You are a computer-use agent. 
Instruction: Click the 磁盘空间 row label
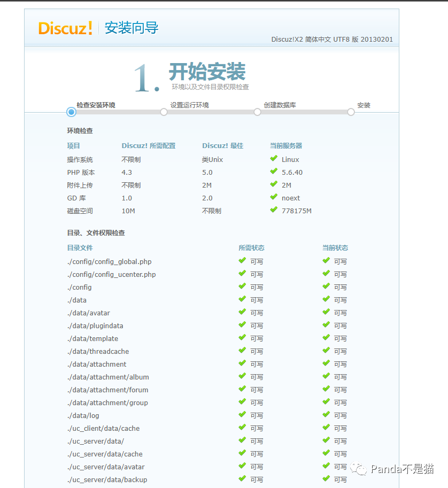click(x=80, y=211)
